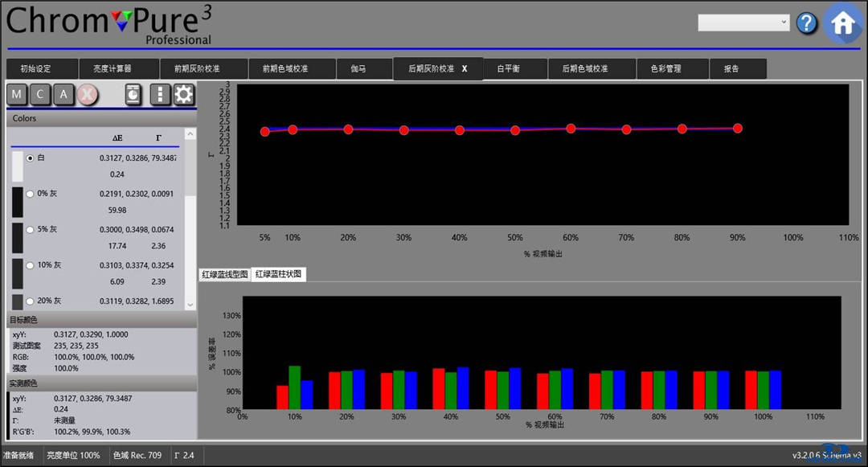Open the three-dot options icon

pyautogui.click(x=160, y=95)
